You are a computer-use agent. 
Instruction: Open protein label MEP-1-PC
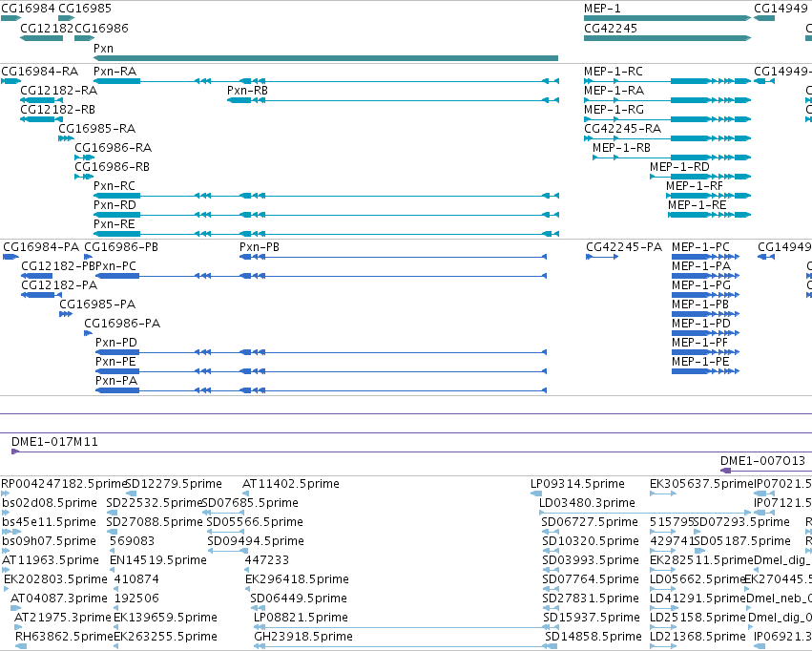point(700,247)
